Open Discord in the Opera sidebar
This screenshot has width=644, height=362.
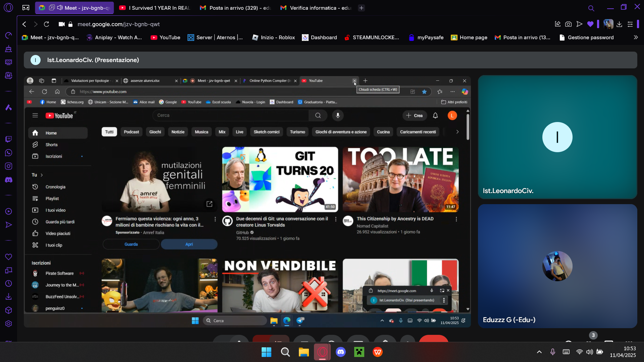[9, 180]
